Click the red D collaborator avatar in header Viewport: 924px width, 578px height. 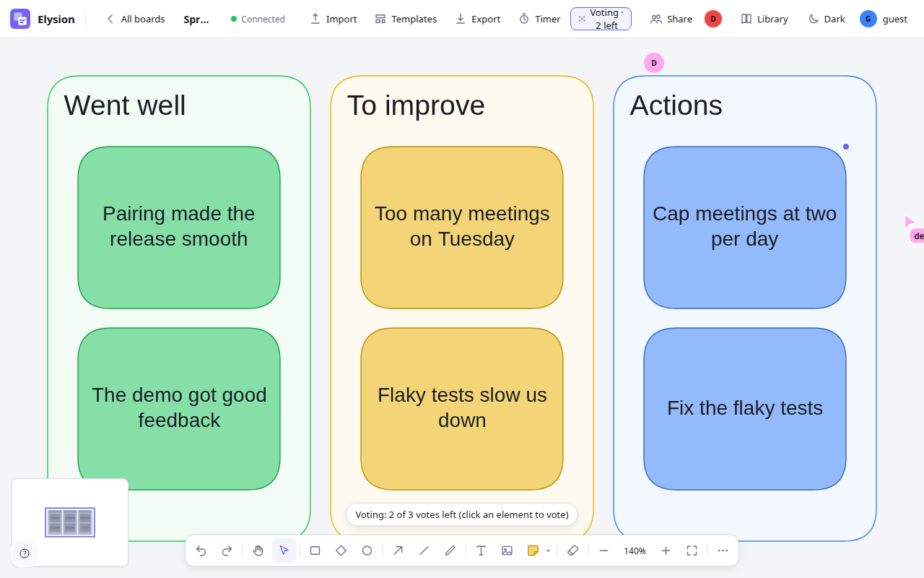713,19
